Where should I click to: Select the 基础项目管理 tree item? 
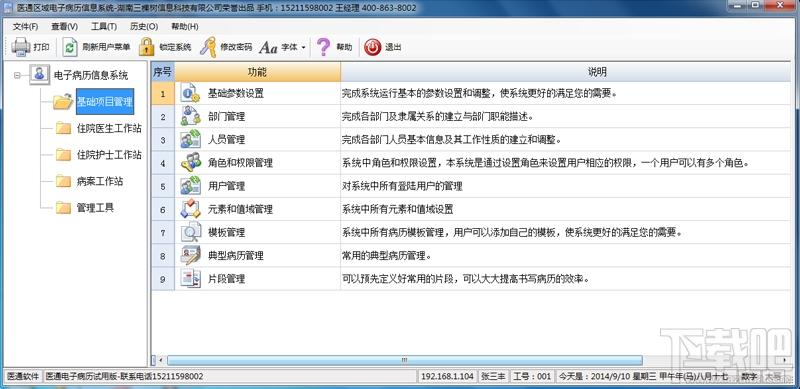(105, 102)
